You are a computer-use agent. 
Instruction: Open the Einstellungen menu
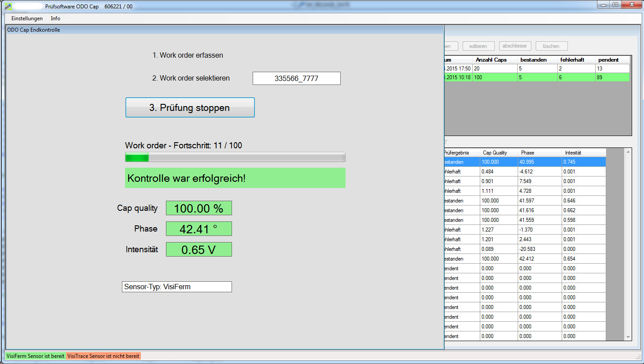[26, 18]
